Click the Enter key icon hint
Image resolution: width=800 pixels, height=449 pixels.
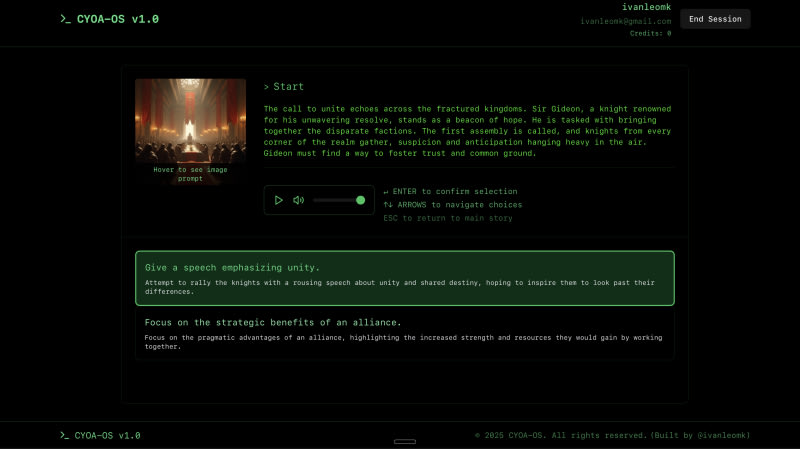[x=386, y=191]
